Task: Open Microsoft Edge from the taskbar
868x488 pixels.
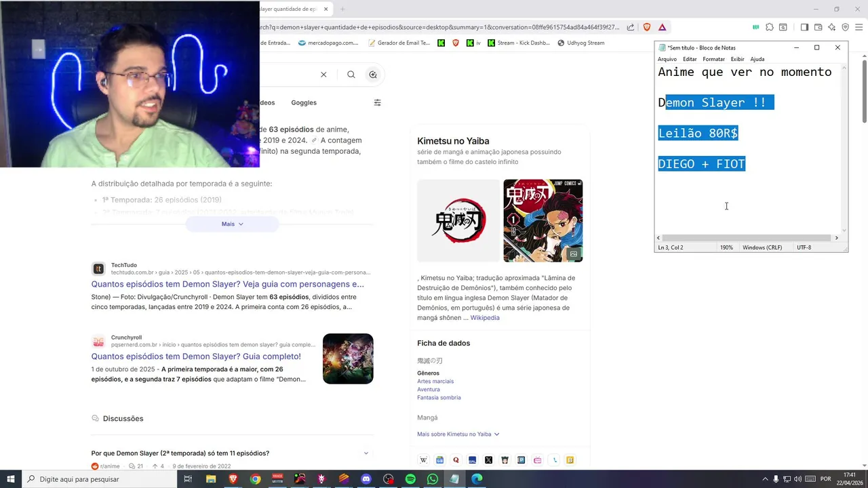Action: tap(477, 479)
